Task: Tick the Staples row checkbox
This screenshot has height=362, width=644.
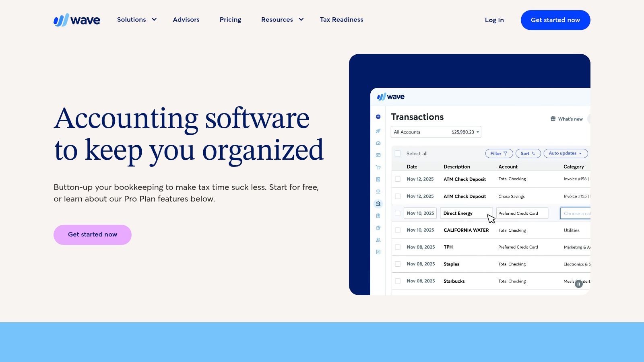Action: (x=398, y=264)
